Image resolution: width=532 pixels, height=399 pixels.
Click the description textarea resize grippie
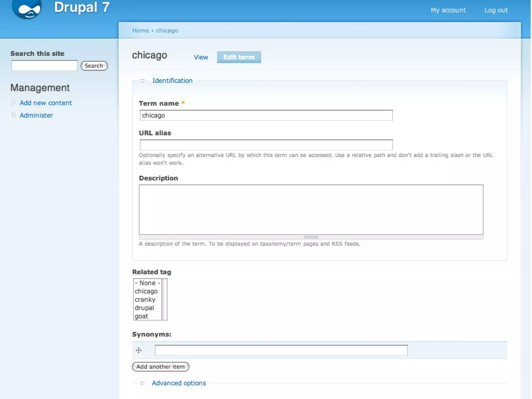[311, 237]
